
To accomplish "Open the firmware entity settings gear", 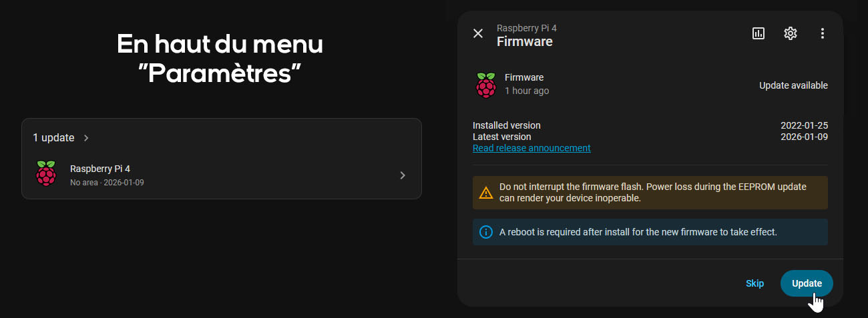I will coord(791,33).
